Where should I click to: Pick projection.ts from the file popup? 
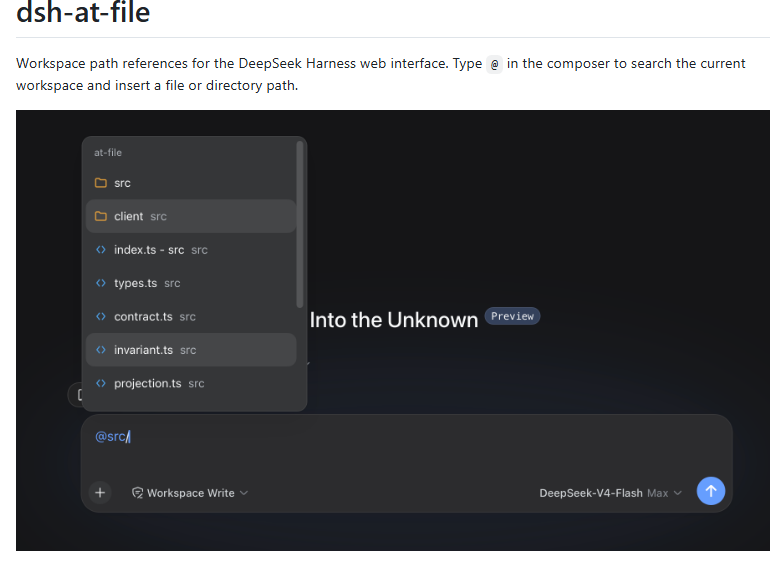point(191,384)
